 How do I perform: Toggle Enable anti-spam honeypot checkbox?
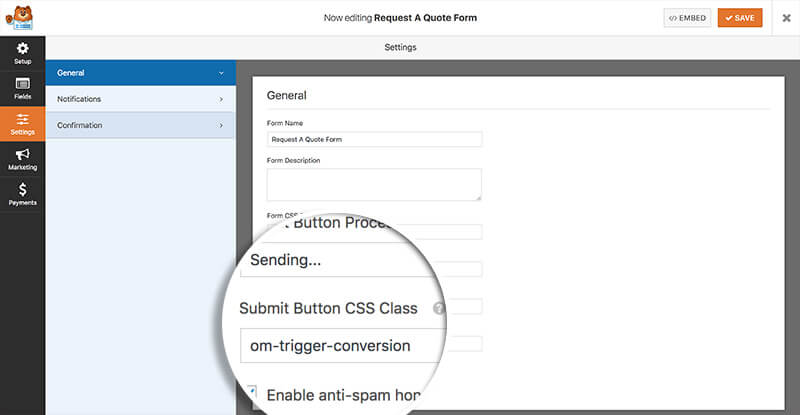click(252, 393)
